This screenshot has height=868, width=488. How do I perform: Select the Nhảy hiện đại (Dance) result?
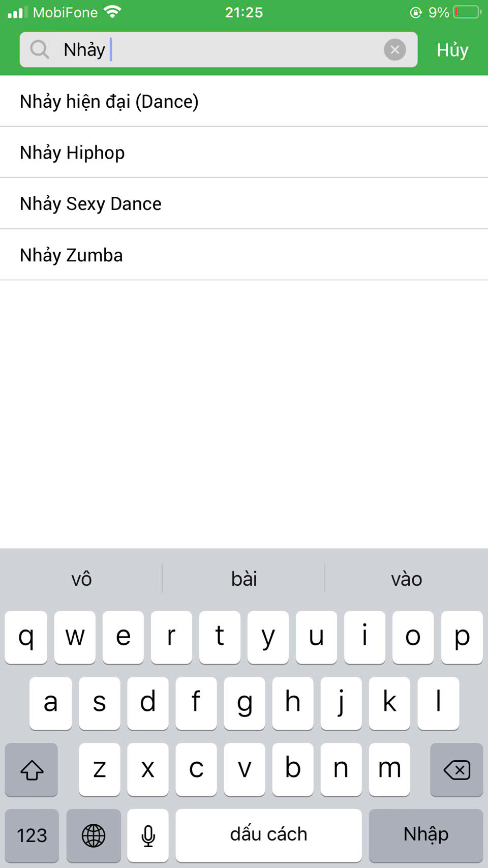pyautogui.click(x=244, y=101)
